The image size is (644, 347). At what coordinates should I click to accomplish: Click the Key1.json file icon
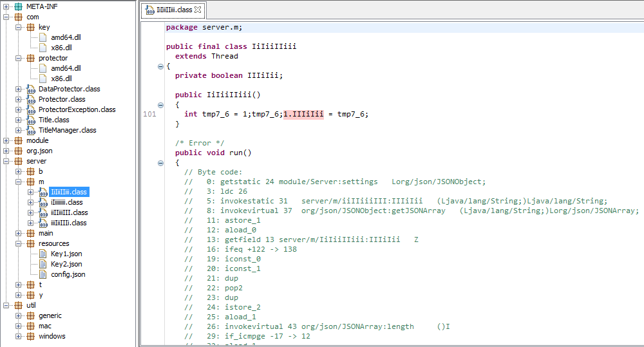point(43,254)
